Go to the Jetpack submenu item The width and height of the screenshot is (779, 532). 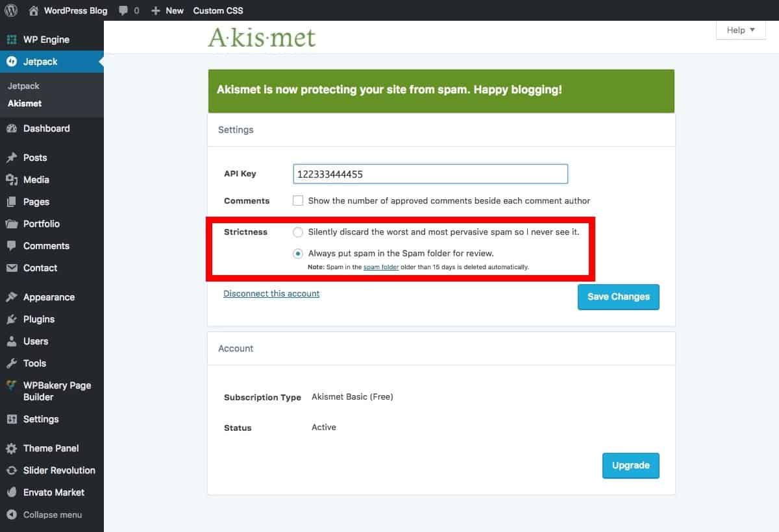(x=23, y=86)
